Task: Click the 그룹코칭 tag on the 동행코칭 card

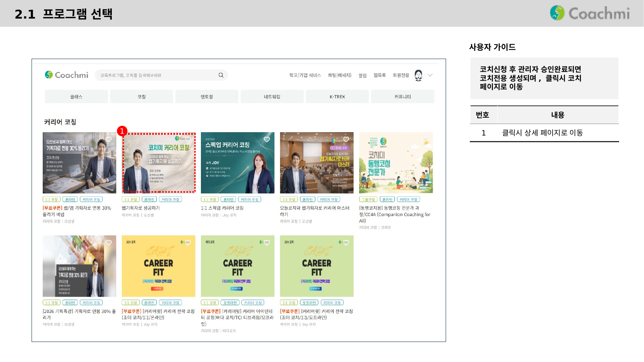Action: point(368,199)
